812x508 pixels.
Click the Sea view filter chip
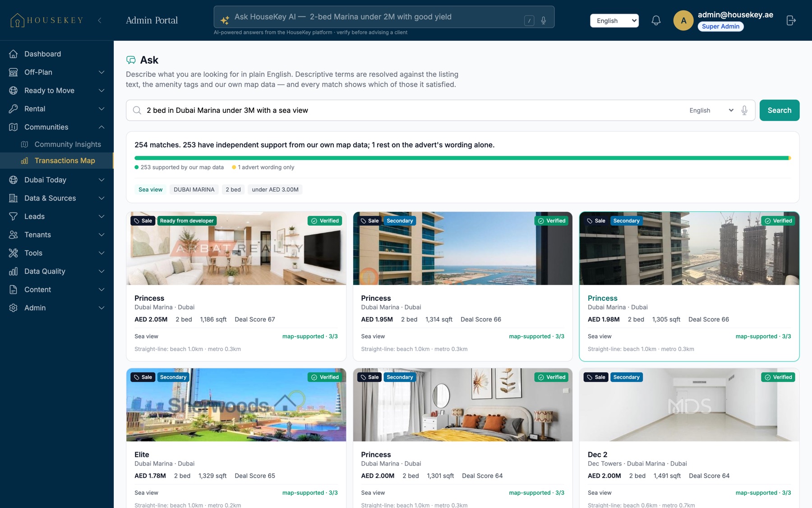point(150,190)
